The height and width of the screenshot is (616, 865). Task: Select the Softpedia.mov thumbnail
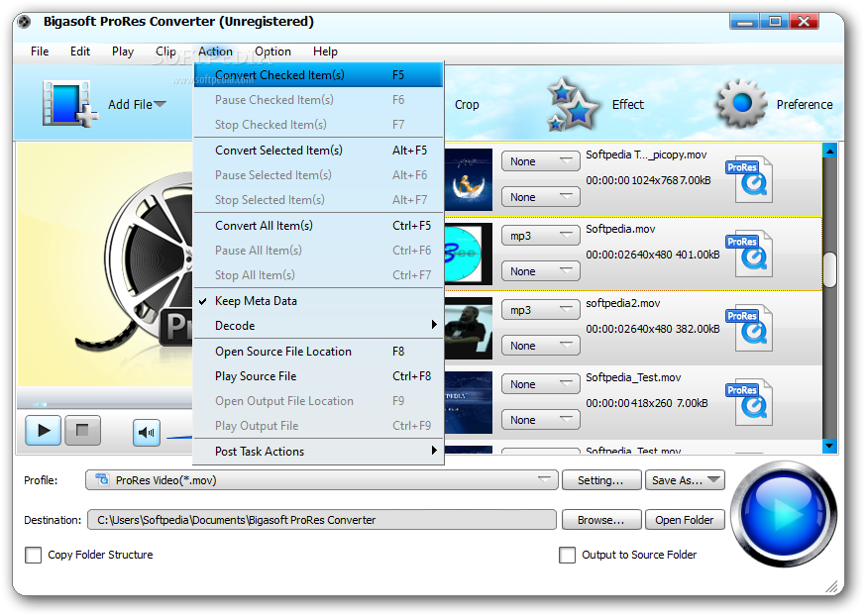tap(469, 254)
